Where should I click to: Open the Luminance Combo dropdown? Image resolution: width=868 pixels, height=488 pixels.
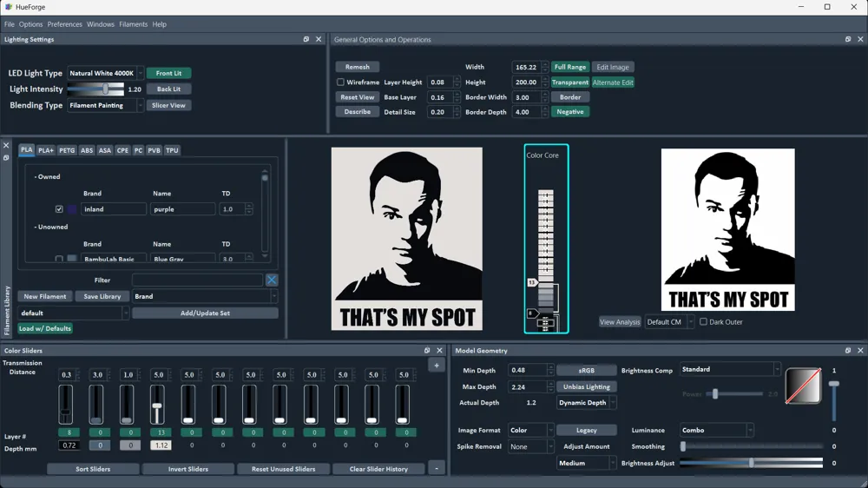point(716,431)
